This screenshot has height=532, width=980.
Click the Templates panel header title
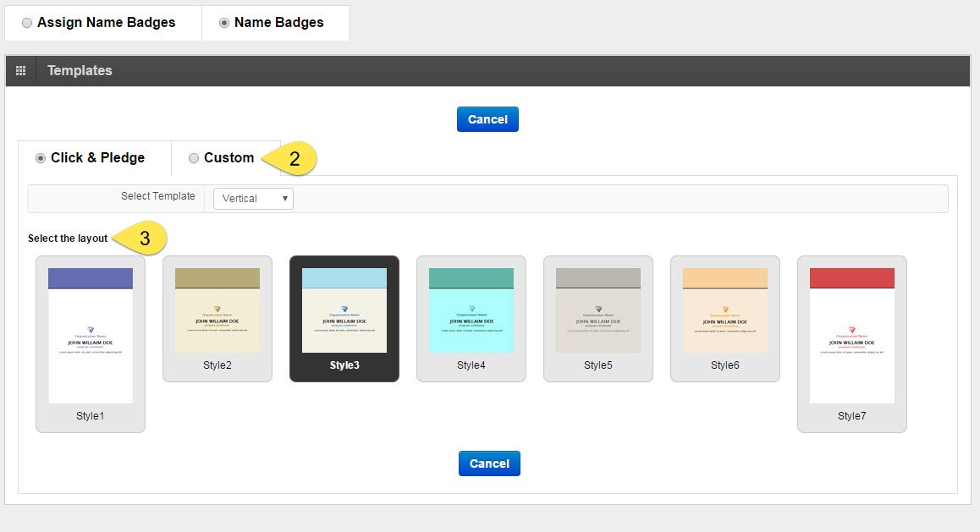80,71
